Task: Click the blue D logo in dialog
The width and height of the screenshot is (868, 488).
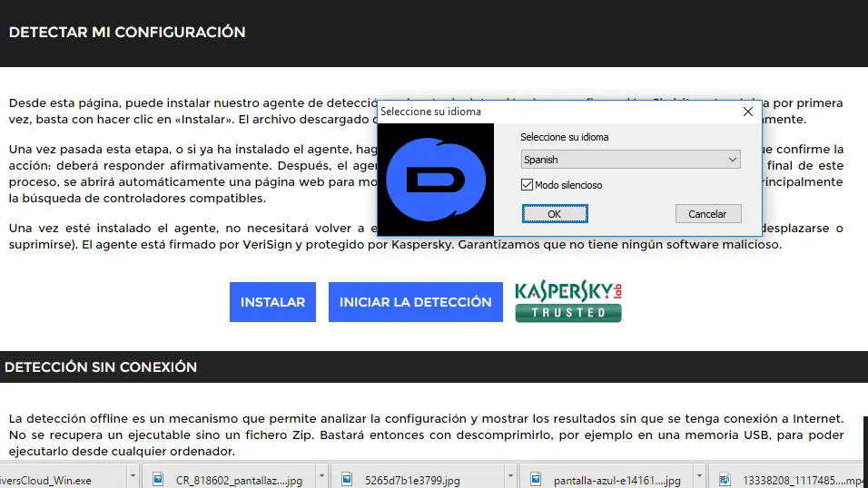Action: (436, 180)
